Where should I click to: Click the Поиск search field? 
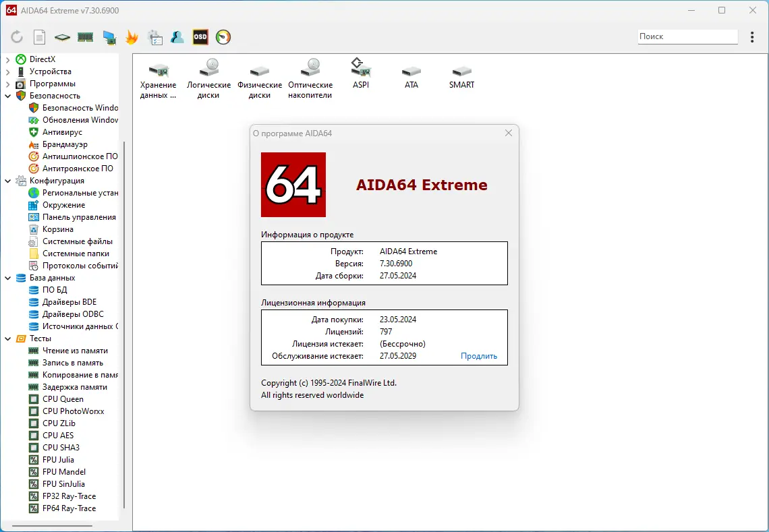(687, 36)
